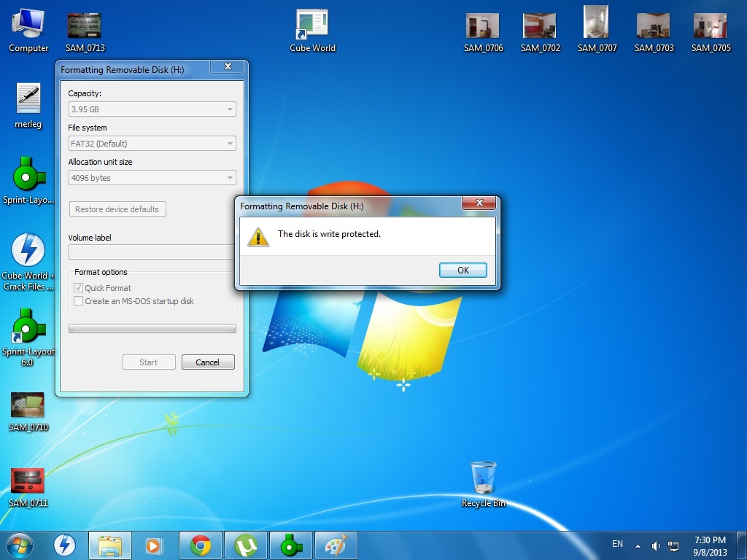This screenshot has width=747, height=560.
Task: Select the truncated Sprint-Layo... desktop icon
Action: click(x=28, y=181)
